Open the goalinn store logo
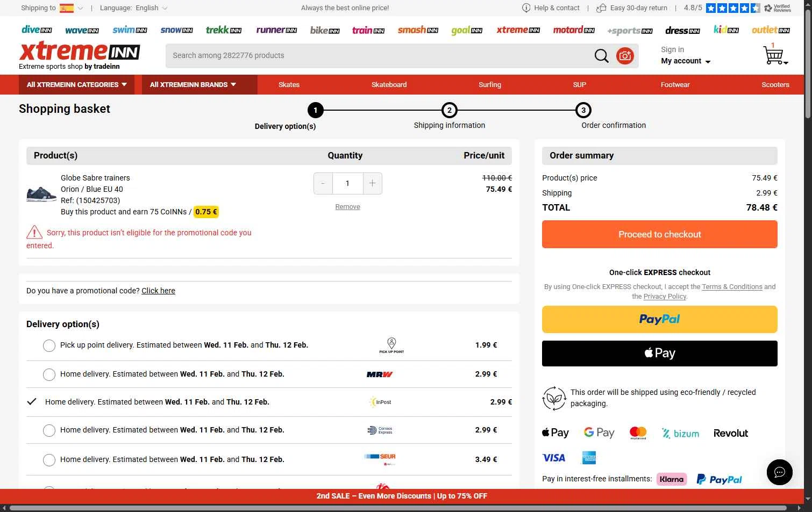Screen dimensions: 812x512 [x=467, y=31]
